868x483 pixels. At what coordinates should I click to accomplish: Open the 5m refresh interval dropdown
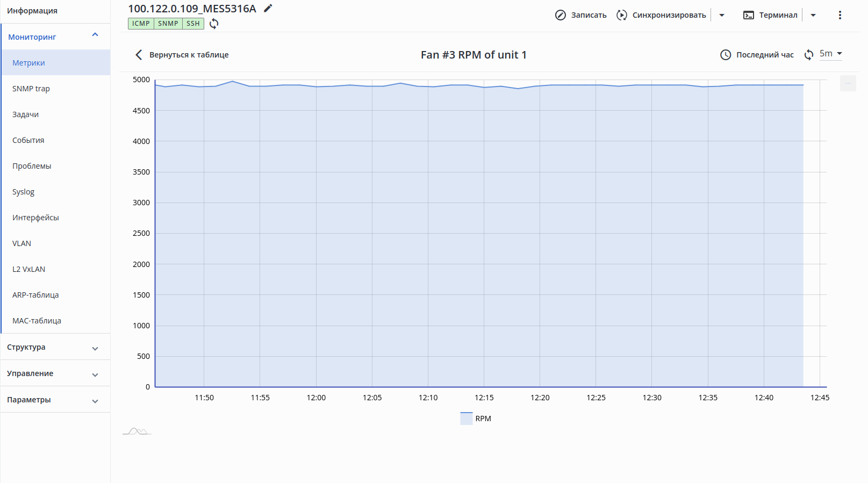(x=831, y=54)
